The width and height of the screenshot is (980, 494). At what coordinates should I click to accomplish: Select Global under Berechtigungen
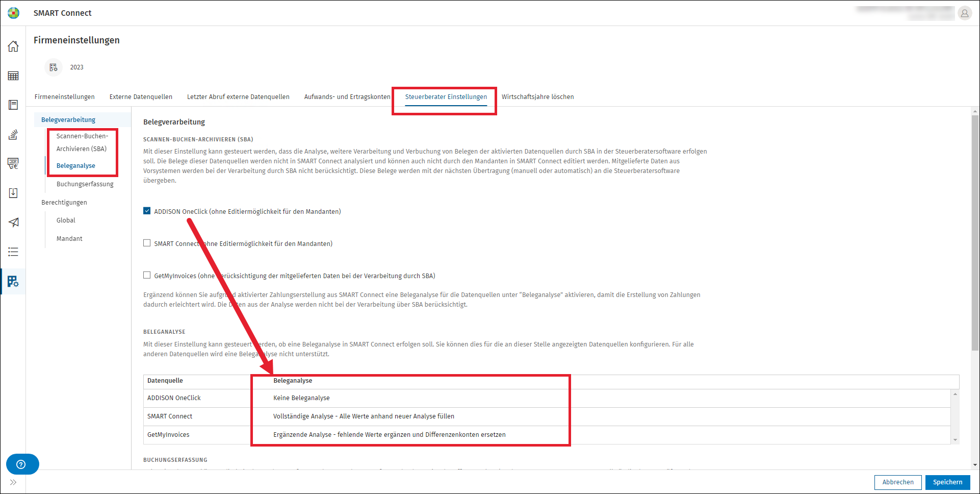66,220
